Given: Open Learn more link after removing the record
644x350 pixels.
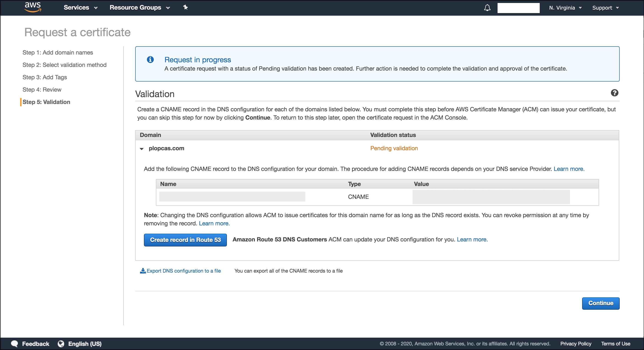Looking at the screenshot, I should (x=214, y=223).
